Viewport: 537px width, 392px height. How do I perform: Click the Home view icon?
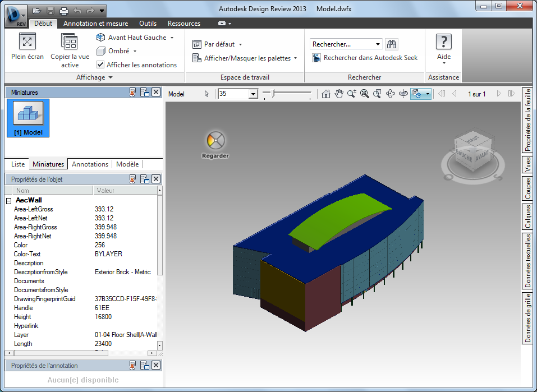tap(325, 94)
